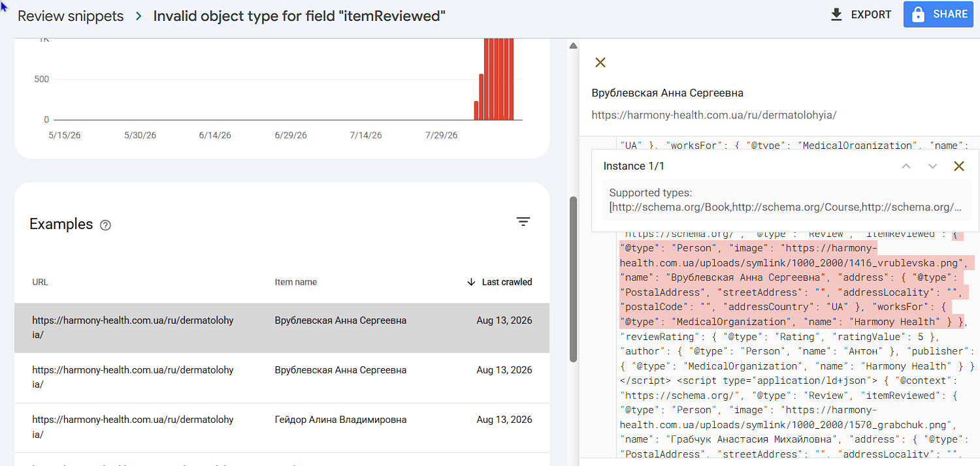Click the 7/29/26 chart axis label
The height and width of the screenshot is (466, 980).
click(442, 135)
